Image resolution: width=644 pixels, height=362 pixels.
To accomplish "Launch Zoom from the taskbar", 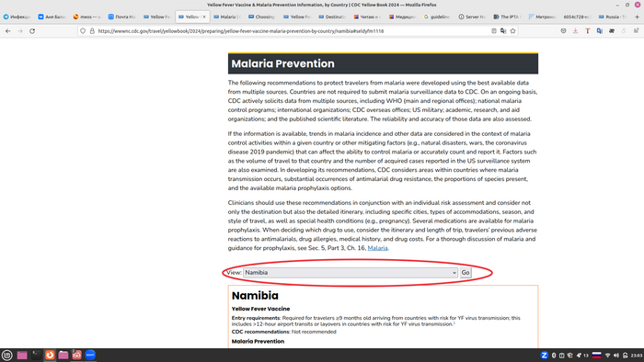I will 90,355.
